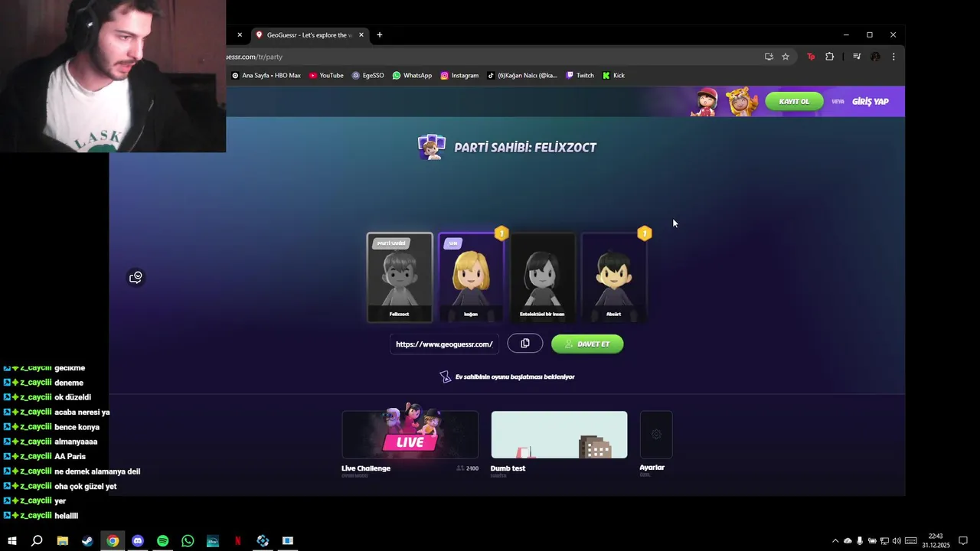This screenshot has width=980, height=551.
Task: Open the Kick bookmark
Action: (x=613, y=76)
